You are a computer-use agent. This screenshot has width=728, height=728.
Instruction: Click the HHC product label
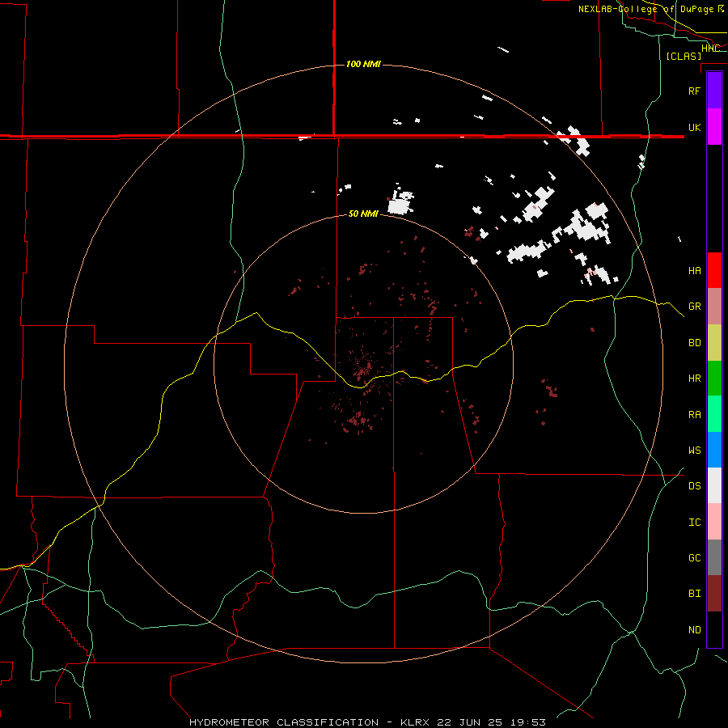(x=710, y=49)
